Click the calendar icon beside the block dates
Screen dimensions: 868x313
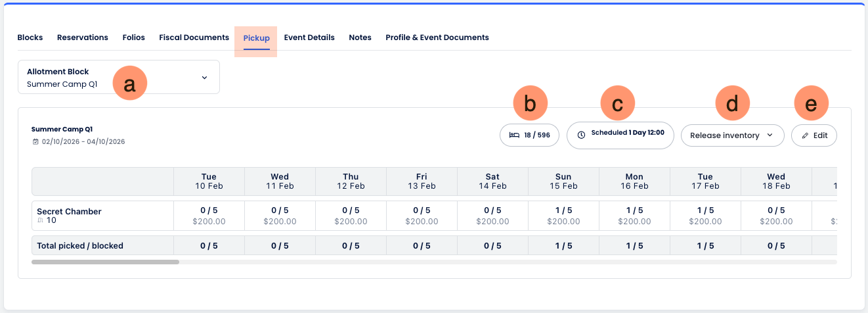[35, 141]
